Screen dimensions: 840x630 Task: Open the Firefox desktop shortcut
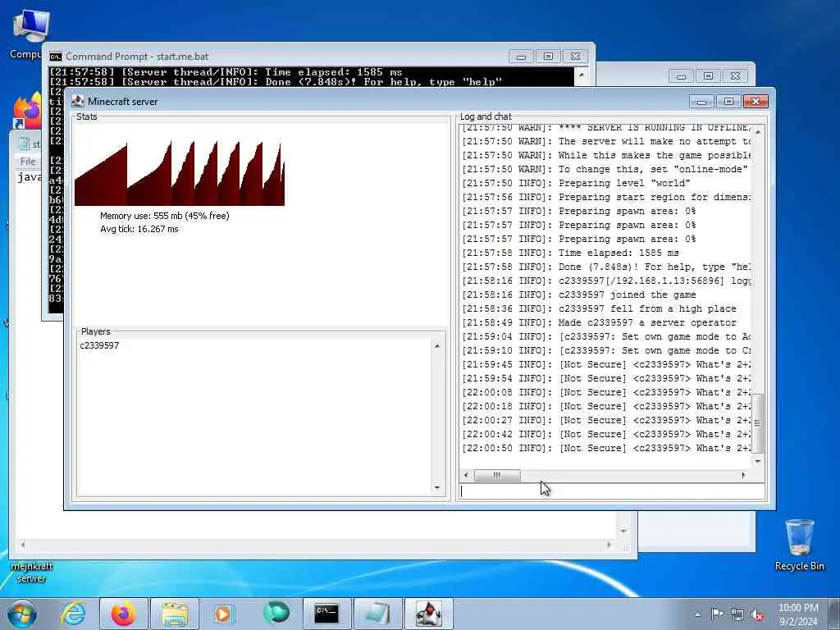[27, 111]
